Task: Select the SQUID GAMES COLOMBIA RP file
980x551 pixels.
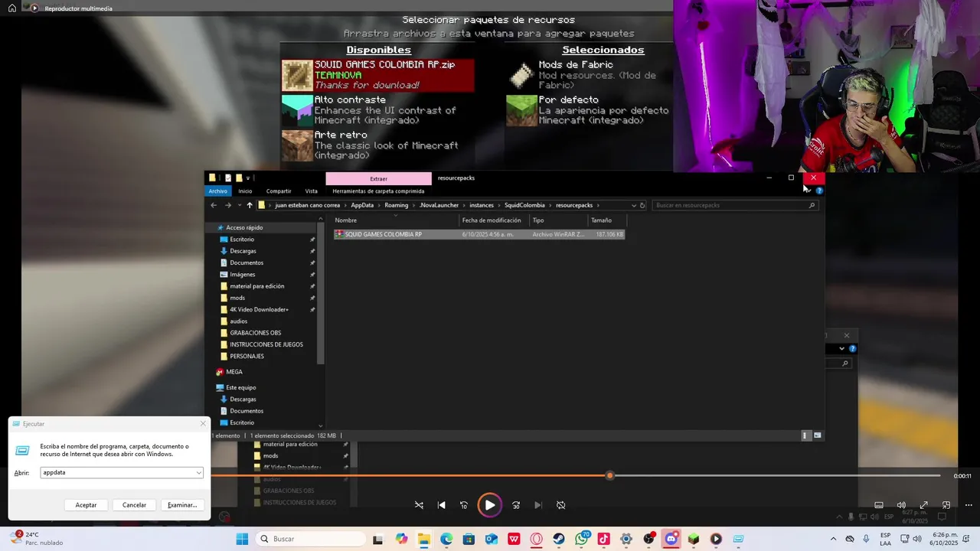Action: pos(479,234)
